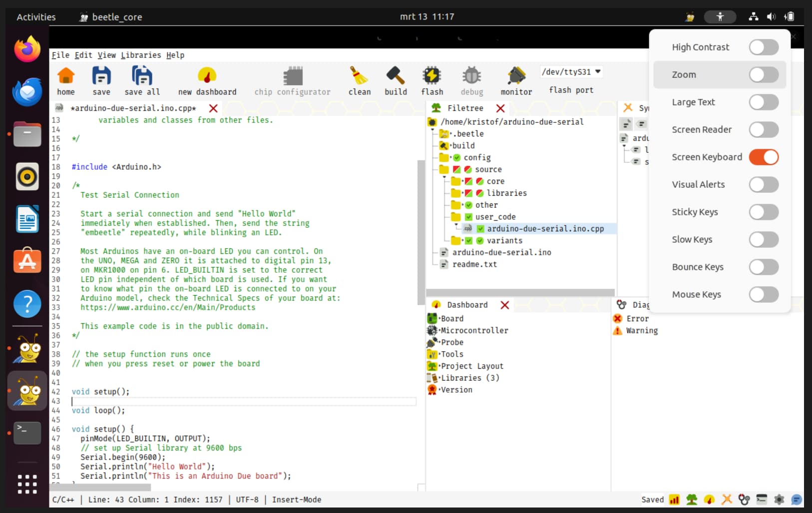Start build with the hammer icon

(x=396, y=76)
